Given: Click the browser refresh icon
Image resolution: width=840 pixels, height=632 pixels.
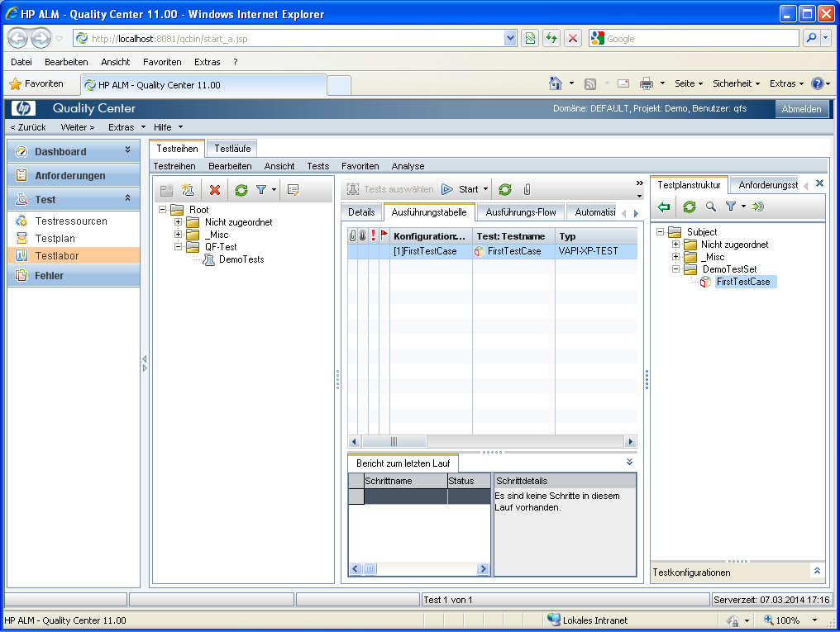Looking at the screenshot, I should coord(551,38).
